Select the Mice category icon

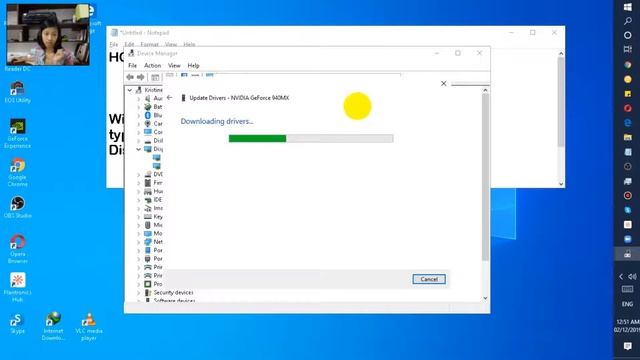tap(148, 225)
